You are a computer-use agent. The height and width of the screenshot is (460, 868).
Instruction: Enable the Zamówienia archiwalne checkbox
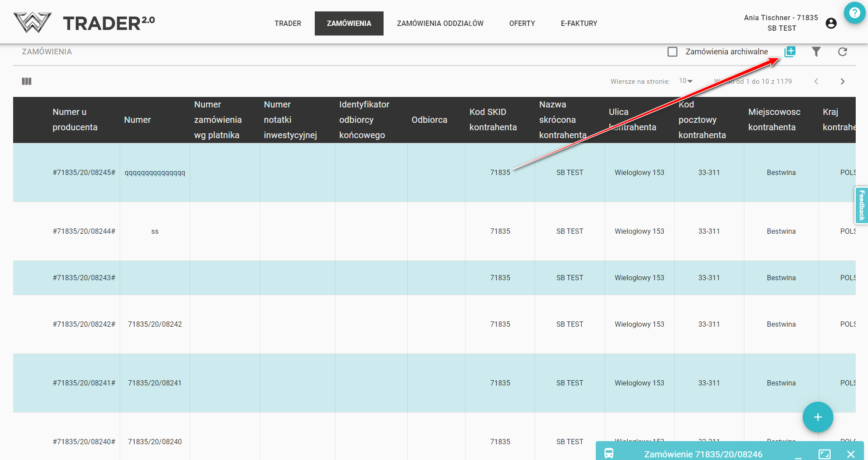click(672, 52)
